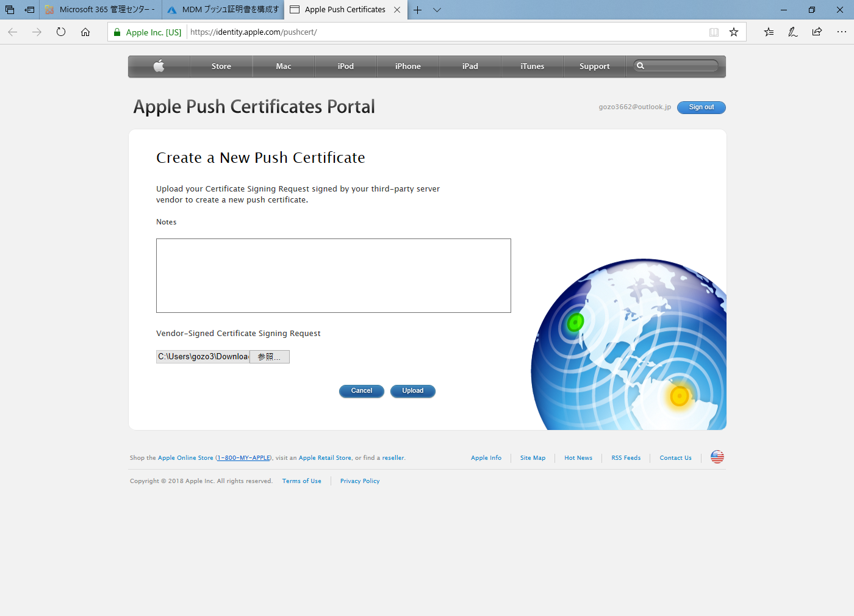Image resolution: width=854 pixels, height=616 pixels.
Task: Focus the Notes text area
Action: tap(334, 276)
